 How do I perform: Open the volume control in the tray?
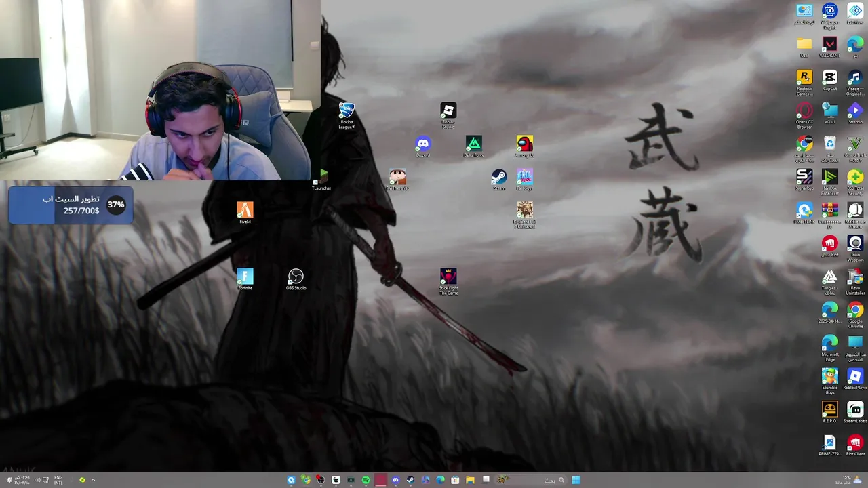click(37, 480)
